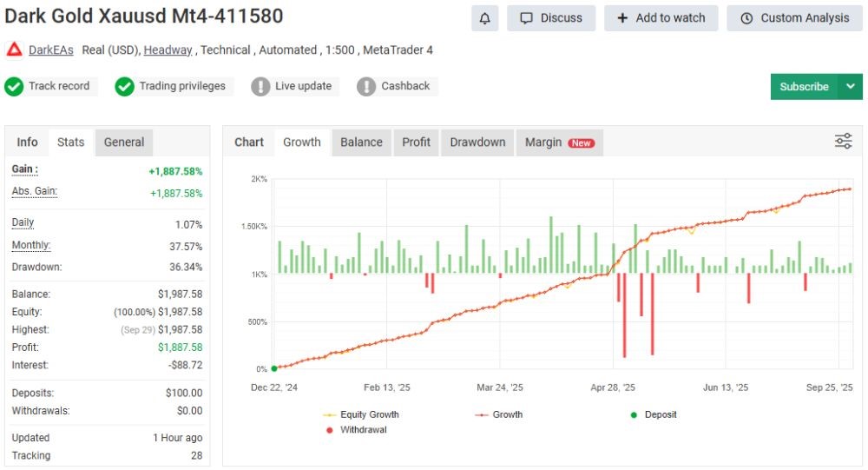Screen dimensions: 868x470
Task: Switch to the Drawdown chart tab
Action: pyautogui.click(x=477, y=142)
